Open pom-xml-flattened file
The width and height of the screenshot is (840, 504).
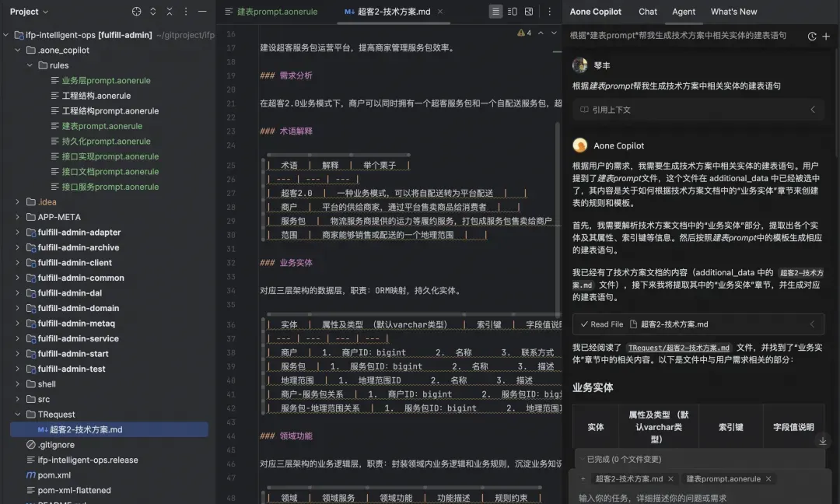(74, 490)
